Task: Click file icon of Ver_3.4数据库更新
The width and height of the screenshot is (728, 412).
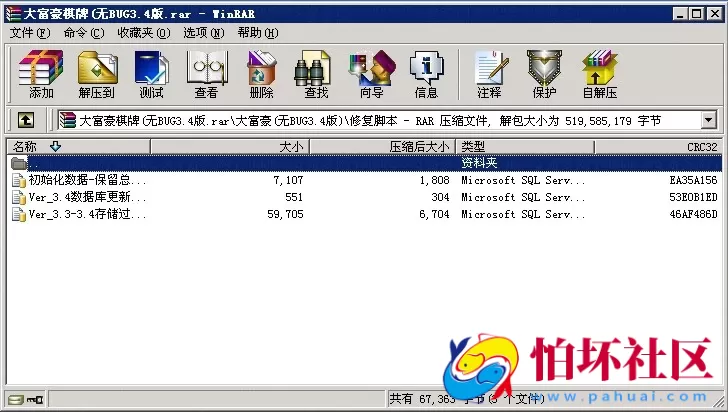Action: coord(19,197)
